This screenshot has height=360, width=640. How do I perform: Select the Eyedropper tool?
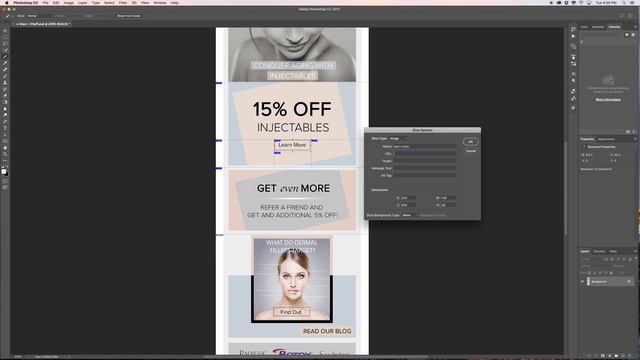pos(5,63)
